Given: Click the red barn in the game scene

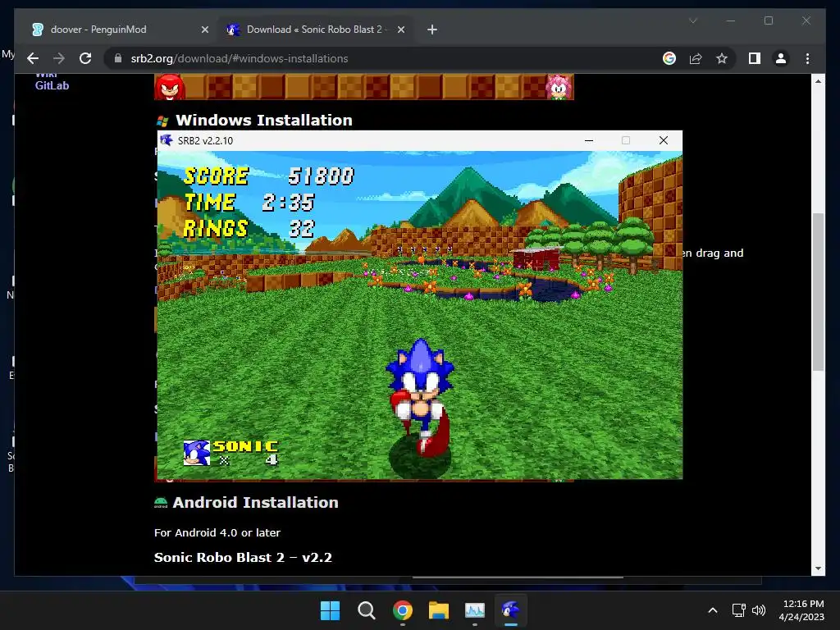Looking at the screenshot, I should (x=536, y=258).
